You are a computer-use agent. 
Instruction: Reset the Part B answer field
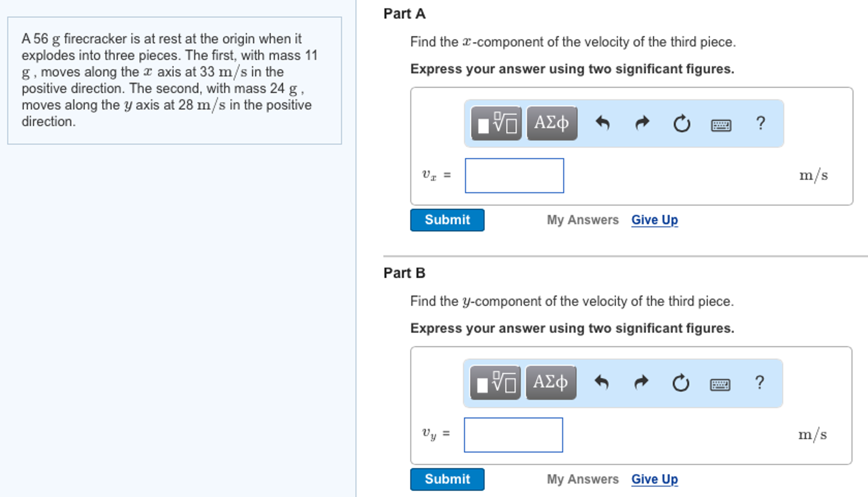(x=681, y=383)
